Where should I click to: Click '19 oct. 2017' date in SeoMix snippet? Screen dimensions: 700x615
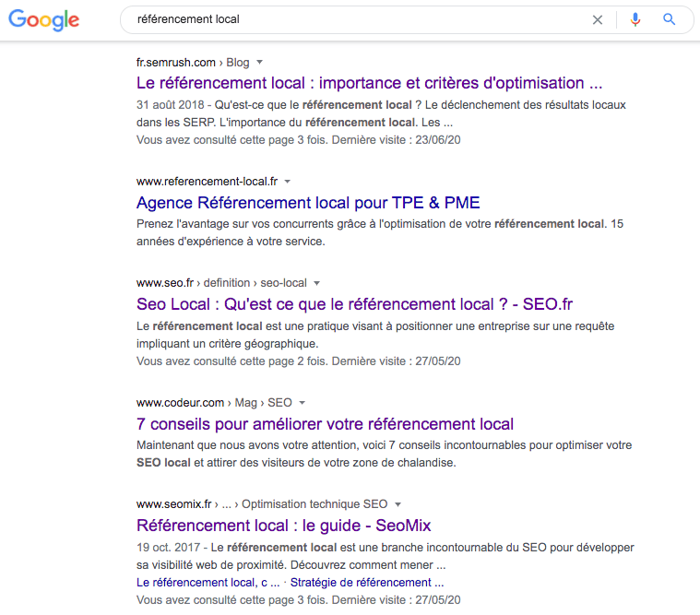click(168, 548)
